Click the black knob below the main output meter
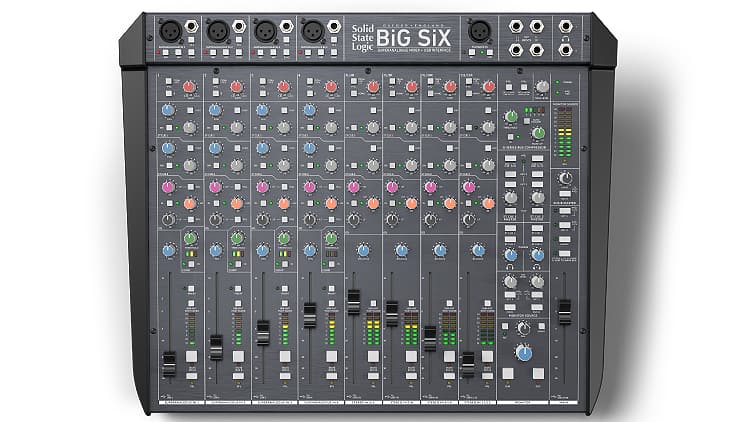 click(565, 179)
